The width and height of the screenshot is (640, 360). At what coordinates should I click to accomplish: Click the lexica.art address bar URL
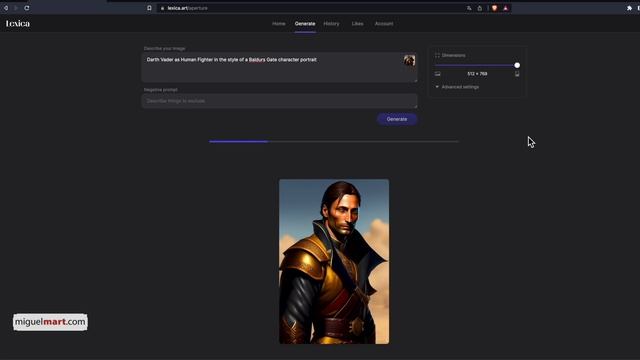coord(187,8)
